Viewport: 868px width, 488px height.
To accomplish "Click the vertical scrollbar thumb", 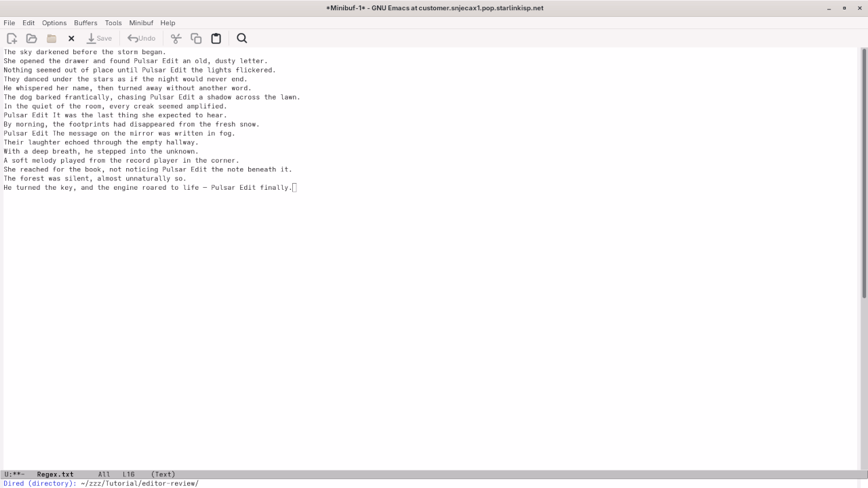I will [x=864, y=173].
